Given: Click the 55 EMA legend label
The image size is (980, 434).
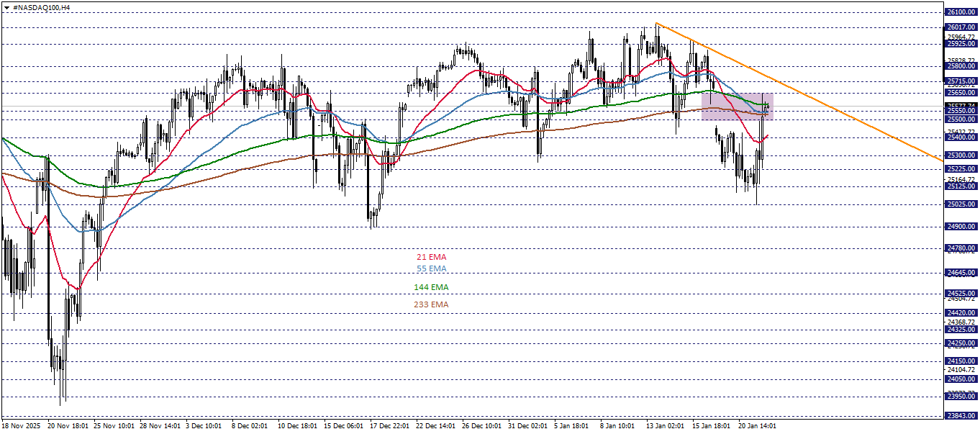Looking at the screenshot, I should click(432, 268).
